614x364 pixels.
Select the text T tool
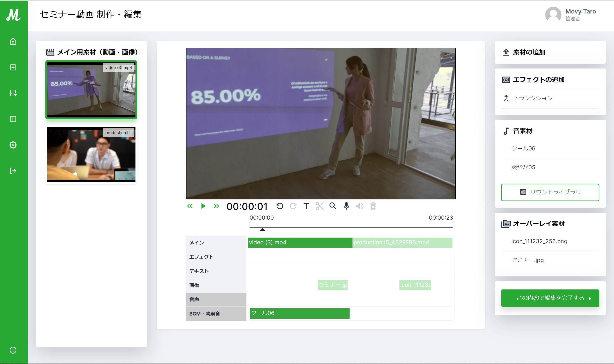[x=306, y=206]
